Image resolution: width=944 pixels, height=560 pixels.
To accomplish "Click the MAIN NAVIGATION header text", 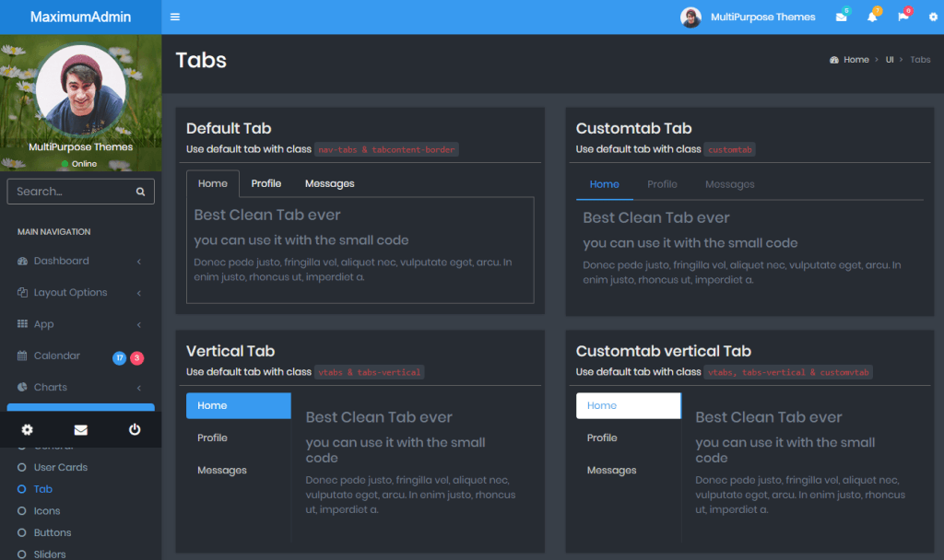I will point(54,231).
